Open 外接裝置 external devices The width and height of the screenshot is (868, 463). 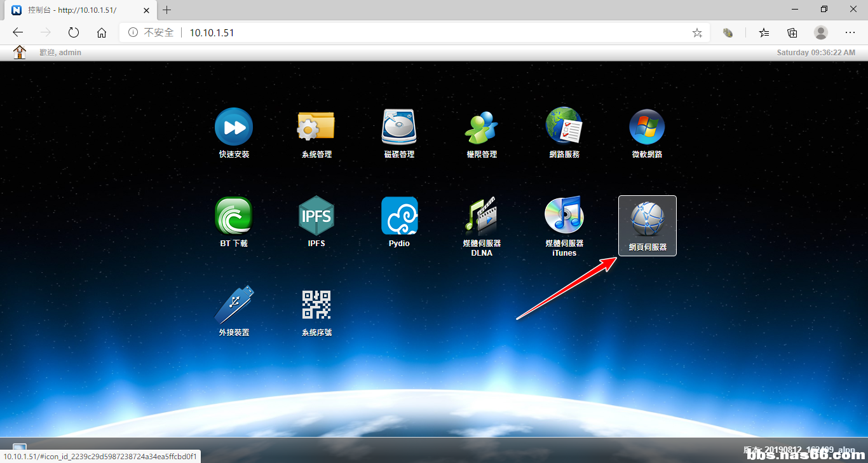click(x=234, y=311)
